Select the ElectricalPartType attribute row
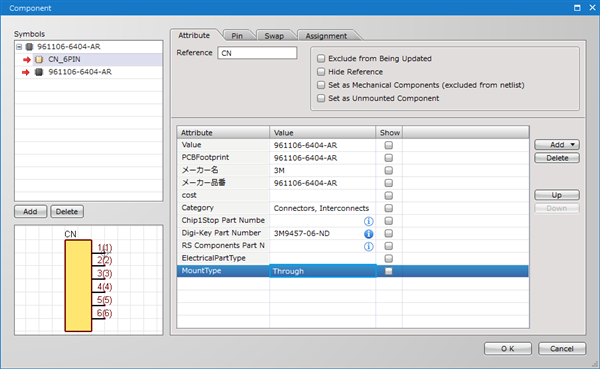The height and width of the screenshot is (369, 600). point(352,258)
